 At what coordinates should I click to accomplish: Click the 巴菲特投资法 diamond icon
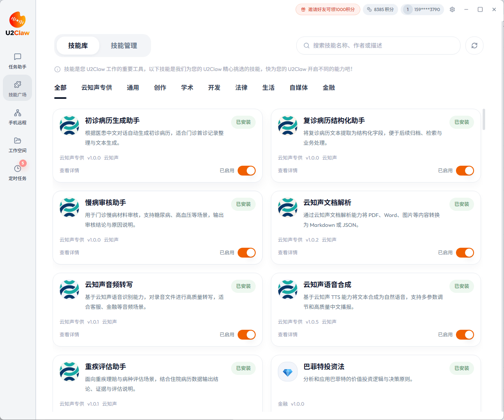click(287, 372)
